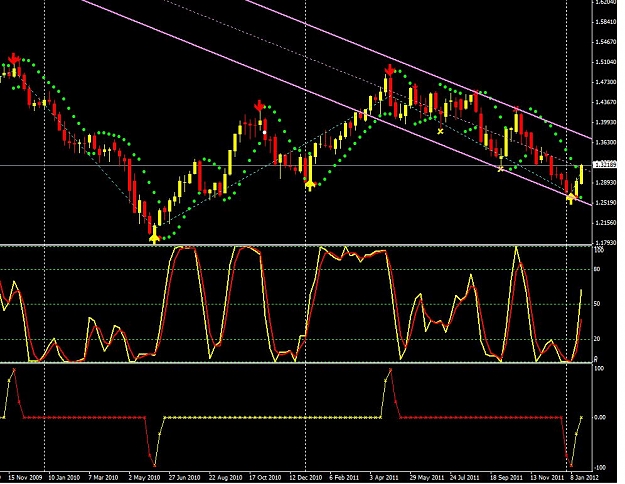Select the '29 May 2011' date label
The height and width of the screenshot is (484, 625).
coord(427,477)
